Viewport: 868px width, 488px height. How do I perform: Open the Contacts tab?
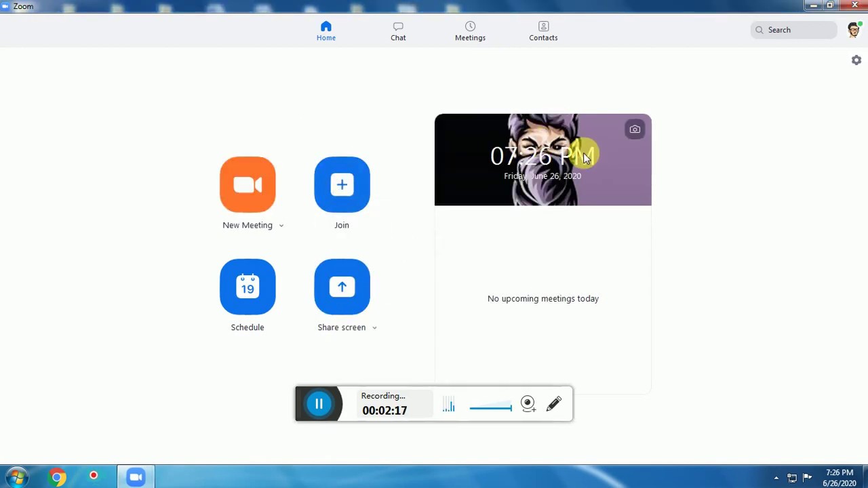[543, 30]
